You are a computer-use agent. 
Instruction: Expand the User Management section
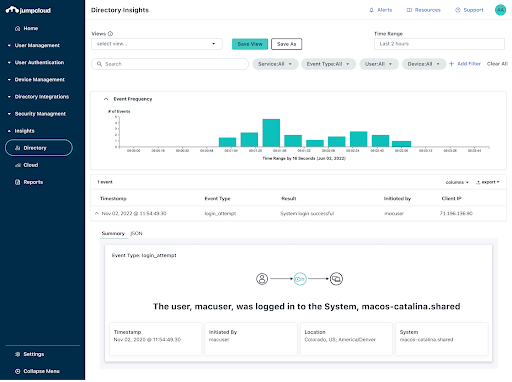(x=33, y=45)
